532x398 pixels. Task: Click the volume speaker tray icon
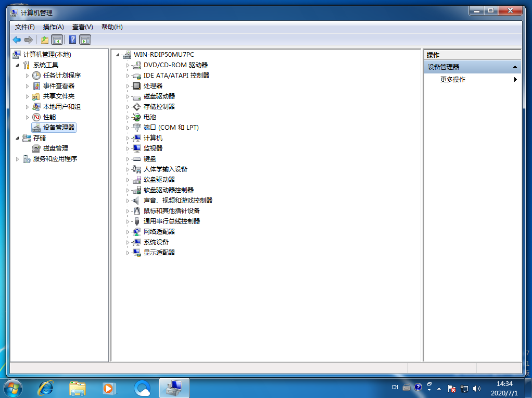click(x=477, y=389)
